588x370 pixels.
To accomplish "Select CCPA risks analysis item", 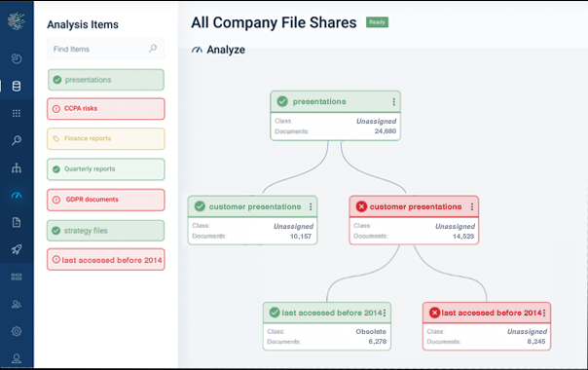I will (x=106, y=109).
